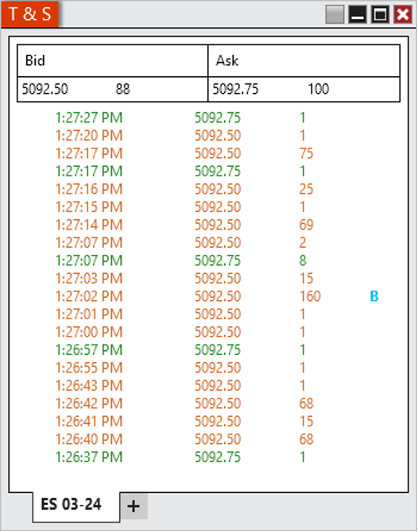Select the ask price 5092.75 cell
The height and width of the screenshot is (532, 418).
click(x=235, y=89)
